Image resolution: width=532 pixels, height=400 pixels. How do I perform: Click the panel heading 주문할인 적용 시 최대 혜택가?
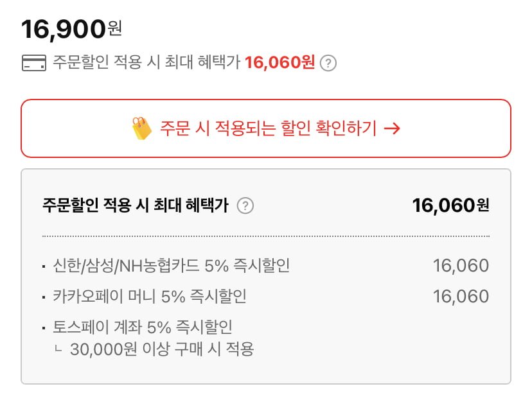click(135, 206)
